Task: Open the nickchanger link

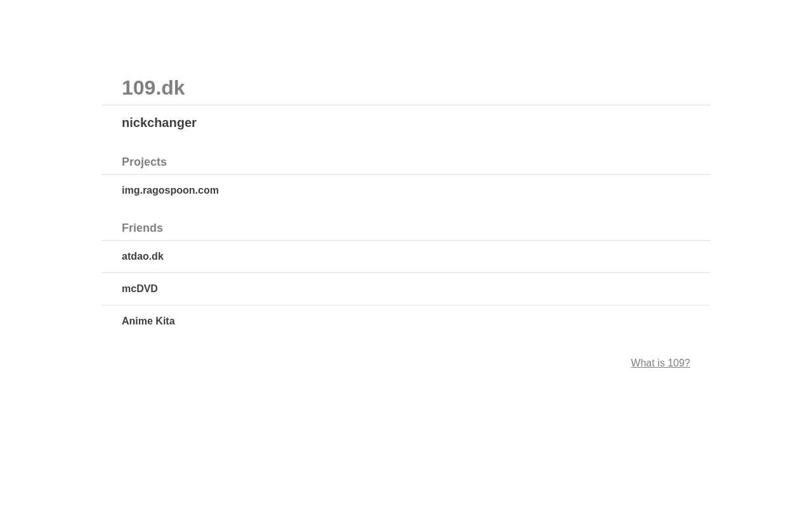Action: (x=159, y=123)
